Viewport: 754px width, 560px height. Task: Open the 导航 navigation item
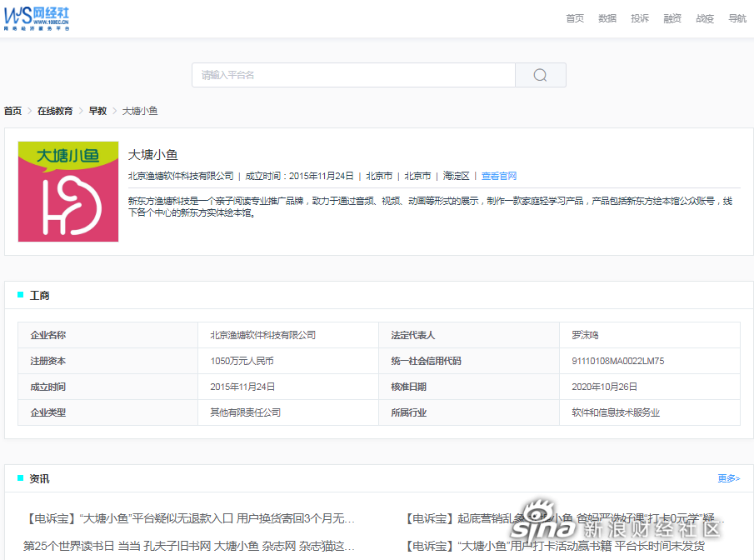click(x=737, y=18)
